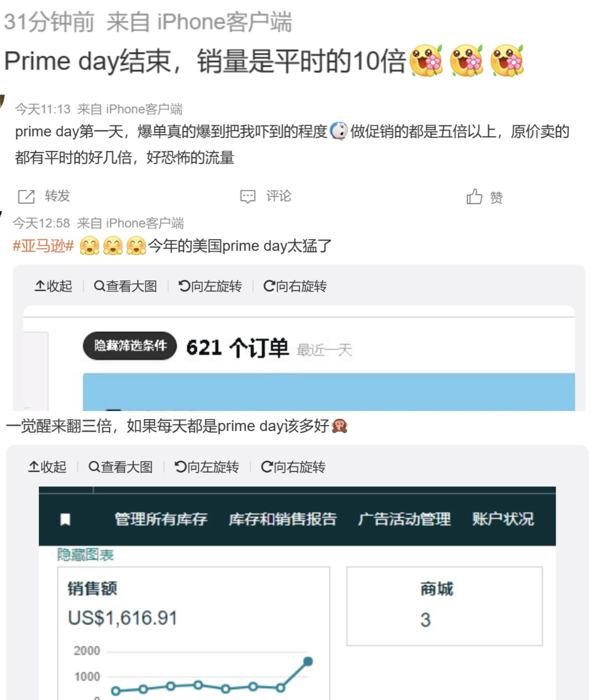This screenshot has width=591, height=700.
Task: Open 库存和销售报告 menu item
Action: [x=283, y=519]
